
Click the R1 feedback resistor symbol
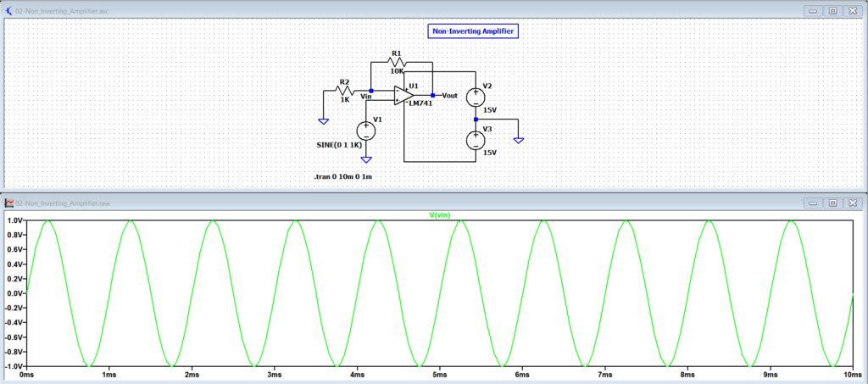click(x=395, y=62)
